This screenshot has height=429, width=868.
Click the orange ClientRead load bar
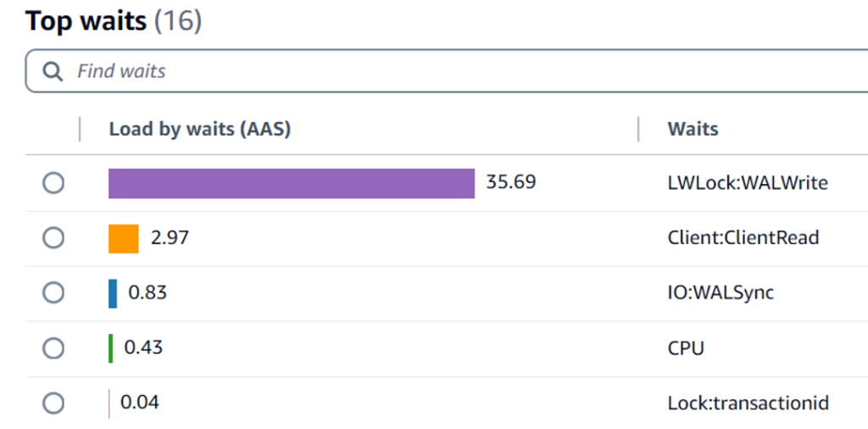(x=124, y=238)
